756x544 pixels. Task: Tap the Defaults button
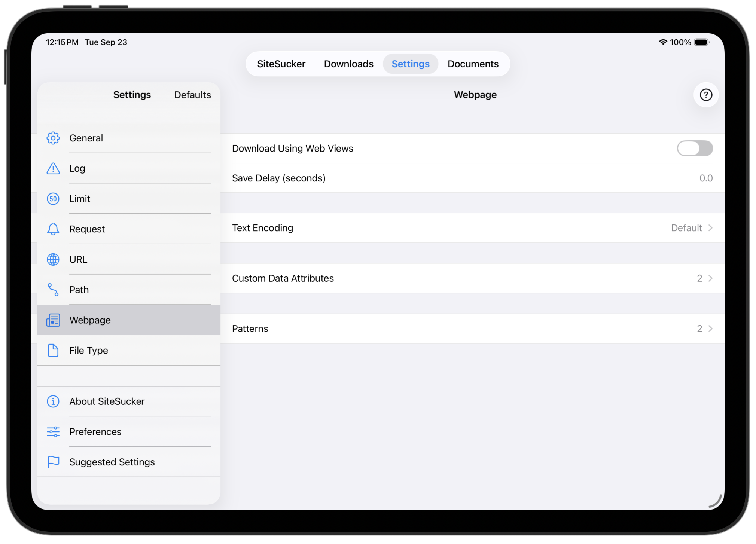[192, 95]
